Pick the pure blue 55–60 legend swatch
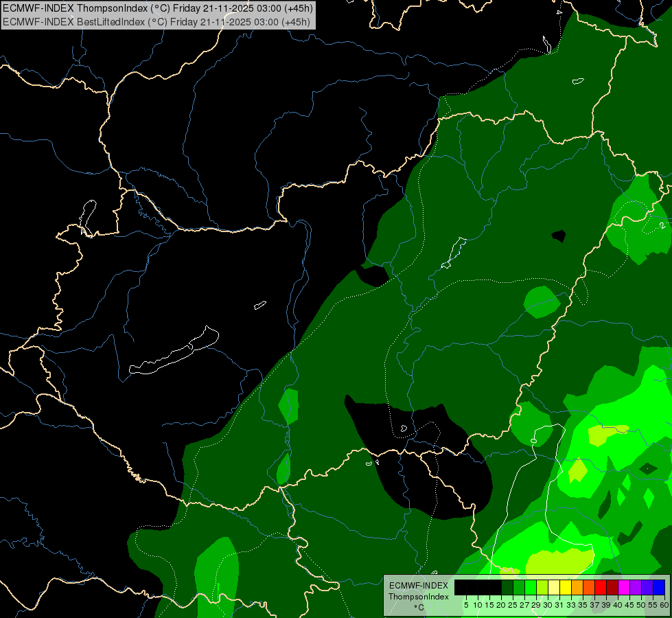Screen dimensions: 672x618 click(x=659, y=587)
